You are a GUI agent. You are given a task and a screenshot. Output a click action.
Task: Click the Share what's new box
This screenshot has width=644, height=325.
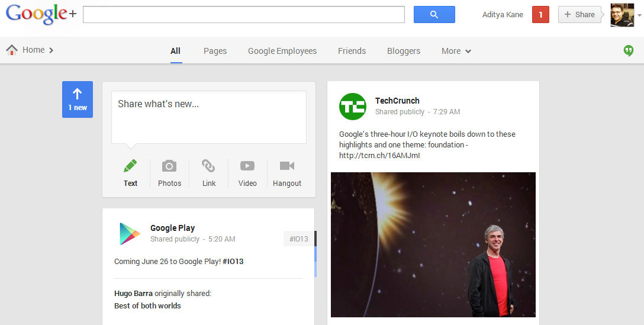[x=208, y=117]
